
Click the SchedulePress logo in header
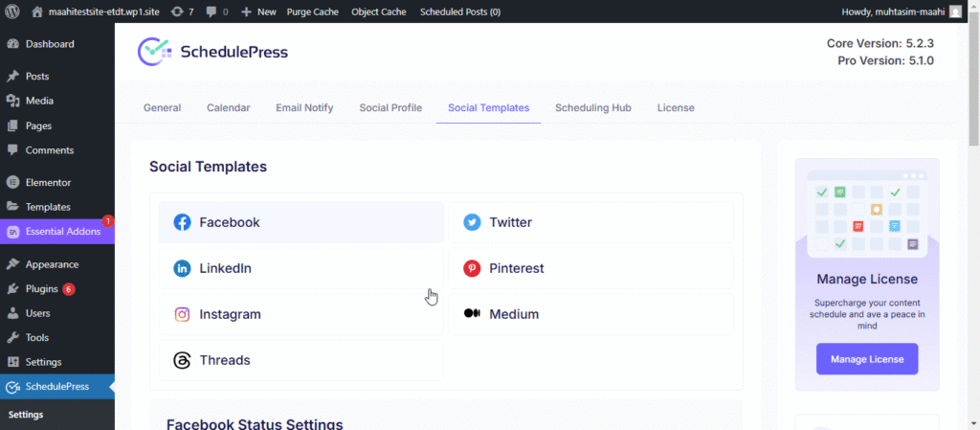pos(212,52)
